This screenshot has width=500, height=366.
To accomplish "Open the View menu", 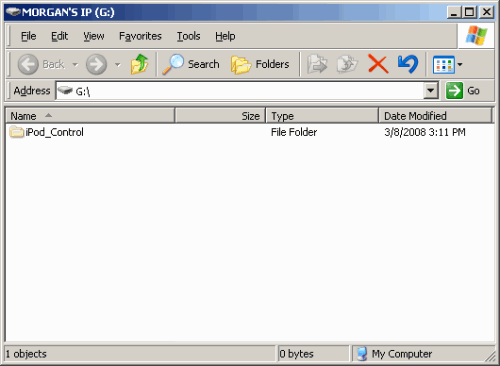I will [94, 36].
